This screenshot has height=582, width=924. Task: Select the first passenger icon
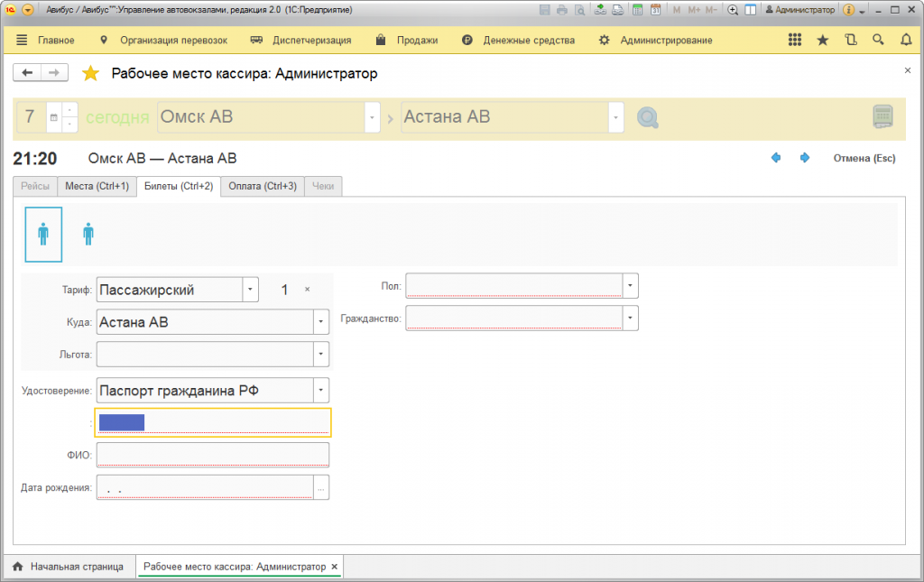tap(43, 235)
